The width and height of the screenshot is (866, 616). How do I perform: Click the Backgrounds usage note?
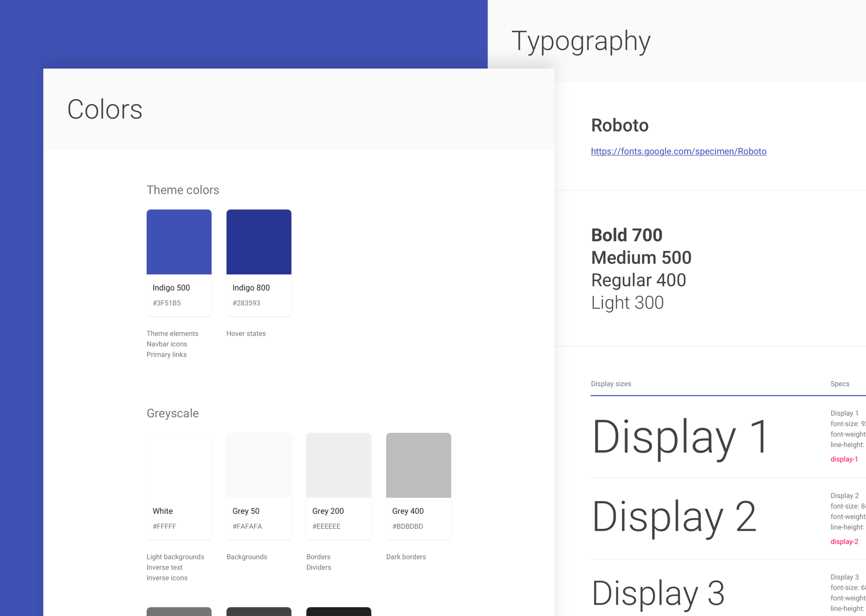click(247, 557)
